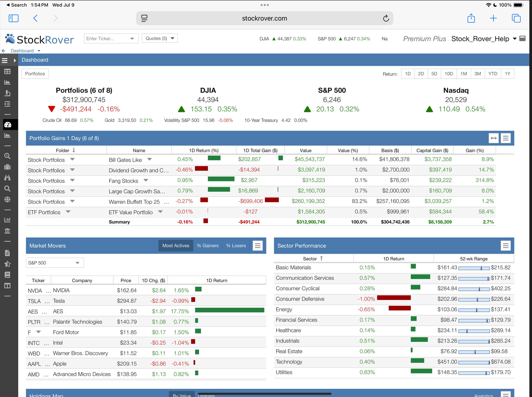Expand the sidebar with the arrow icon
532x397 pixels.
click(x=15, y=60)
